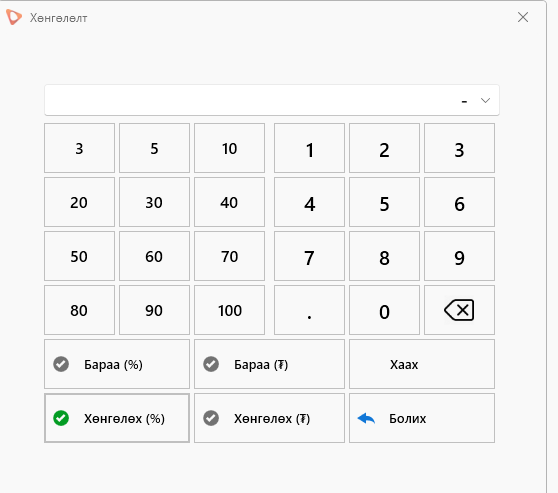Click the backspace delete icon key
Image resolution: width=558 pixels, height=493 pixels.
point(459,310)
